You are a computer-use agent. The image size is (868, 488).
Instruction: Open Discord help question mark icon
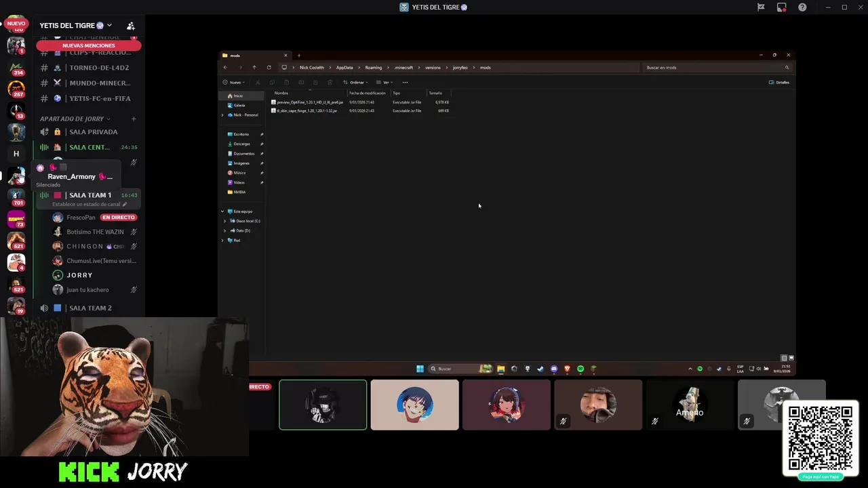(802, 7)
